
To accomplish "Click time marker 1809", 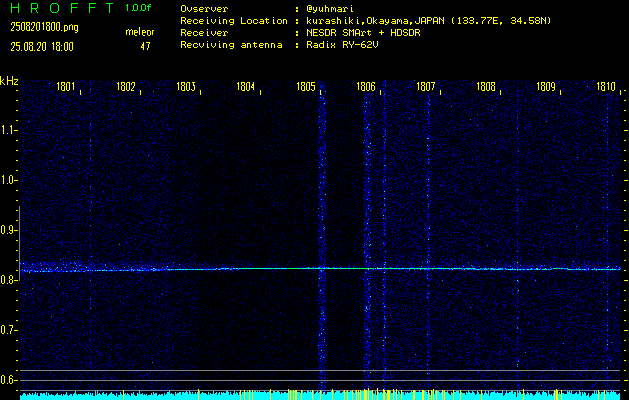I will (x=546, y=87).
